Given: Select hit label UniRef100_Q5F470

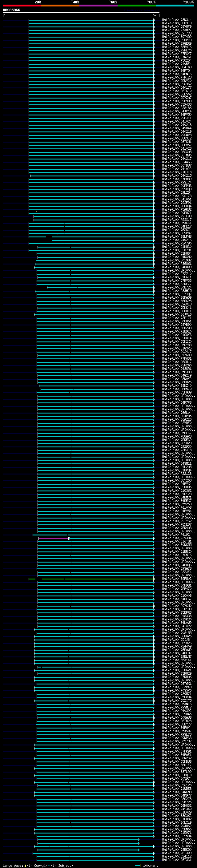Looking at the screenshot, I should pos(177,589).
